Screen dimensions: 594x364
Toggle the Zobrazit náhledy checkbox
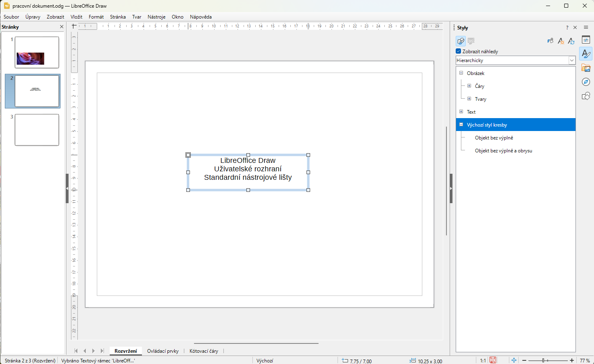pyautogui.click(x=459, y=51)
